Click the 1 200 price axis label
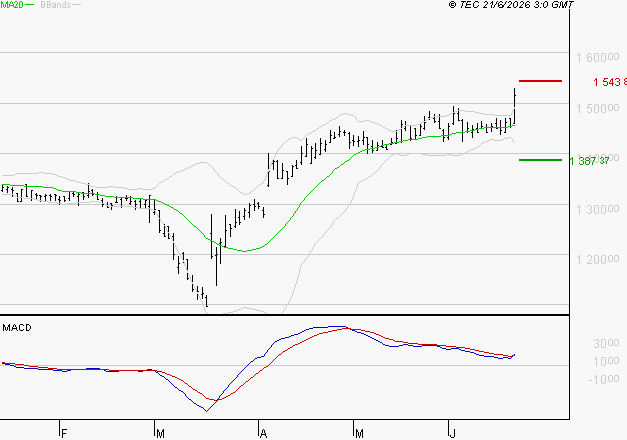The image size is (627, 440). click(x=598, y=260)
